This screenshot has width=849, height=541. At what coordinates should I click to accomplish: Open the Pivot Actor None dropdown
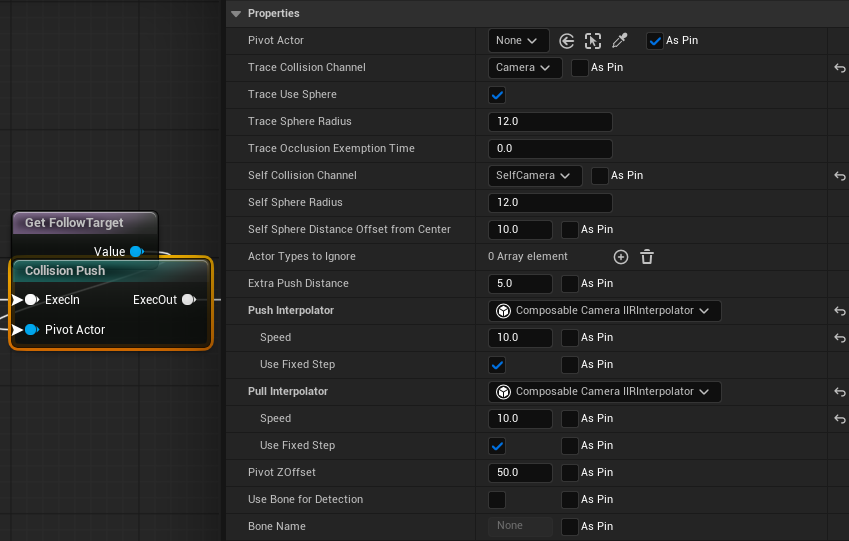pos(518,41)
